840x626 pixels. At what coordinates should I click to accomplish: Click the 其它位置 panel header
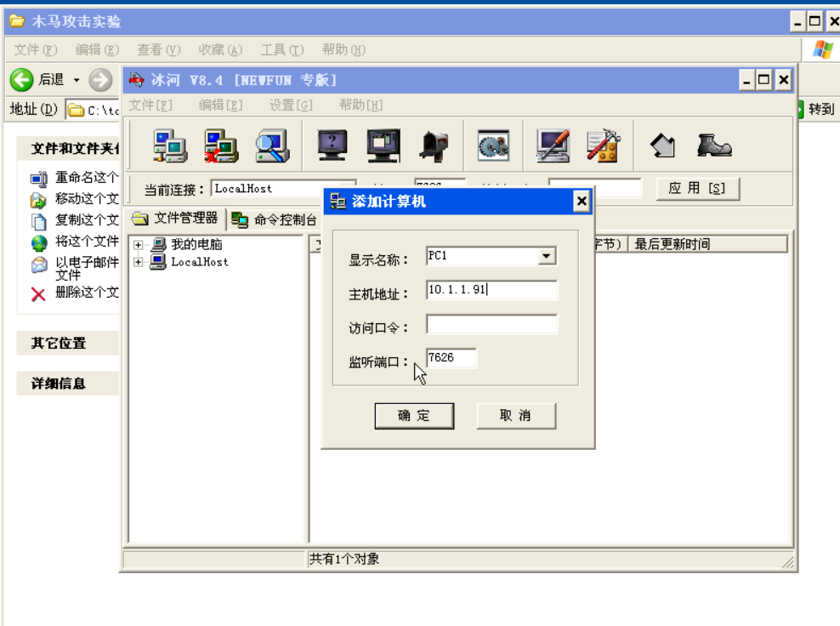[67, 343]
